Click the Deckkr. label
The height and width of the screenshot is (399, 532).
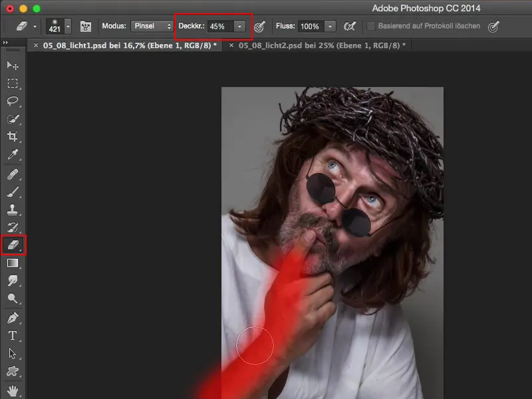click(x=192, y=26)
